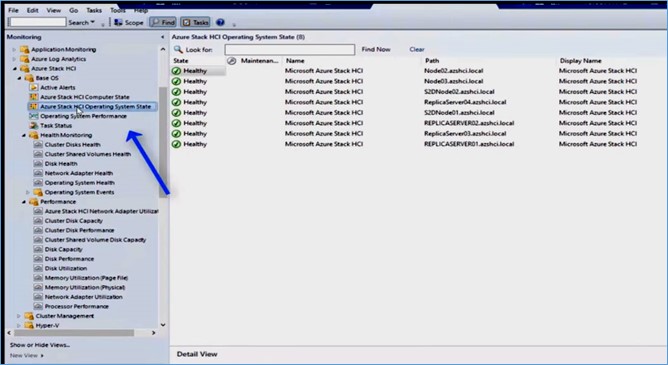Open the Active Alerts view icon

pos(33,87)
